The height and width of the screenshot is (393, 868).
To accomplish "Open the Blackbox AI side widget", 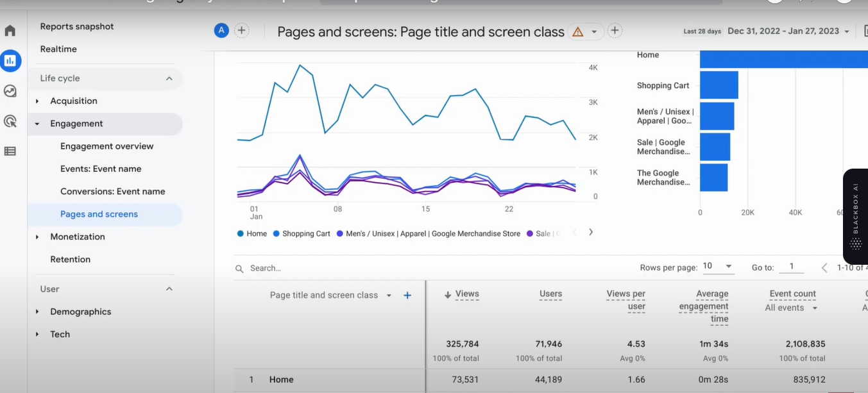I will 856,216.
